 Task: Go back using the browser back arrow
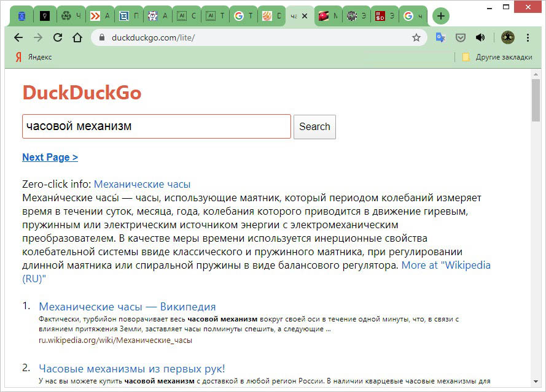(x=18, y=37)
